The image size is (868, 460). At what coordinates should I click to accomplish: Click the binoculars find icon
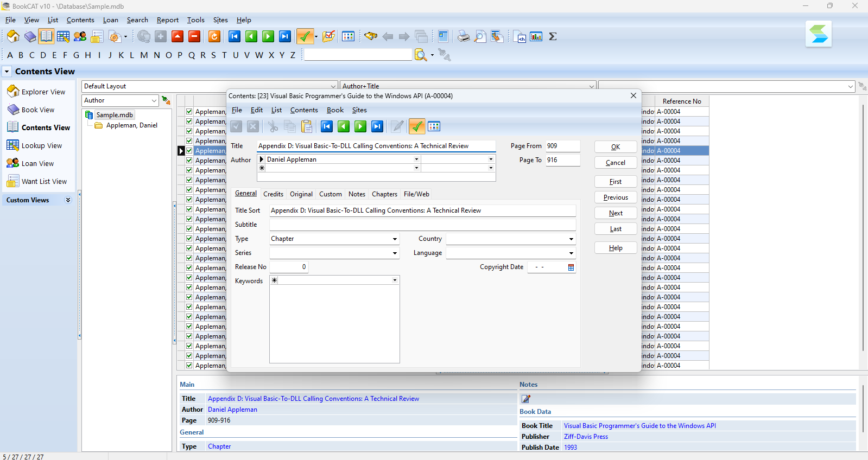[x=371, y=36]
